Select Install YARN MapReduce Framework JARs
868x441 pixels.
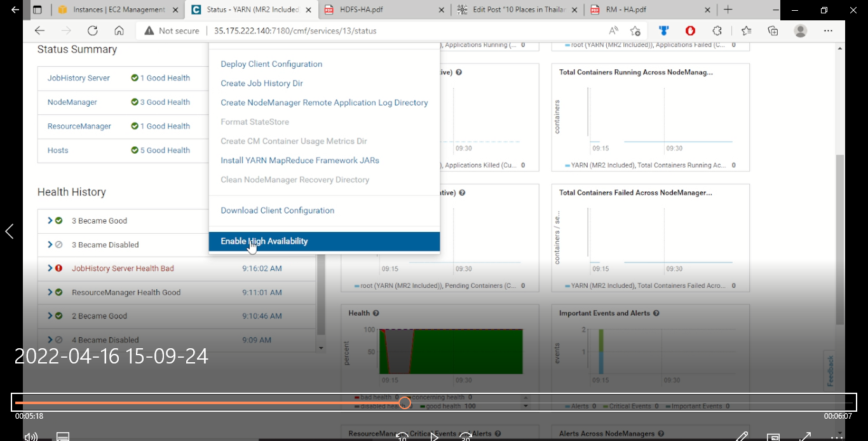pos(300,160)
